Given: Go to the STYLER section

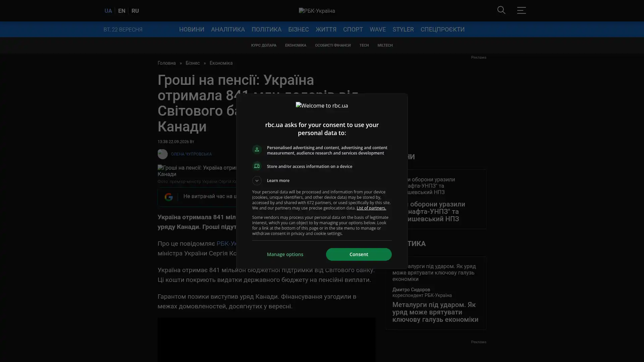Looking at the screenshot, I should pos(403,29).
